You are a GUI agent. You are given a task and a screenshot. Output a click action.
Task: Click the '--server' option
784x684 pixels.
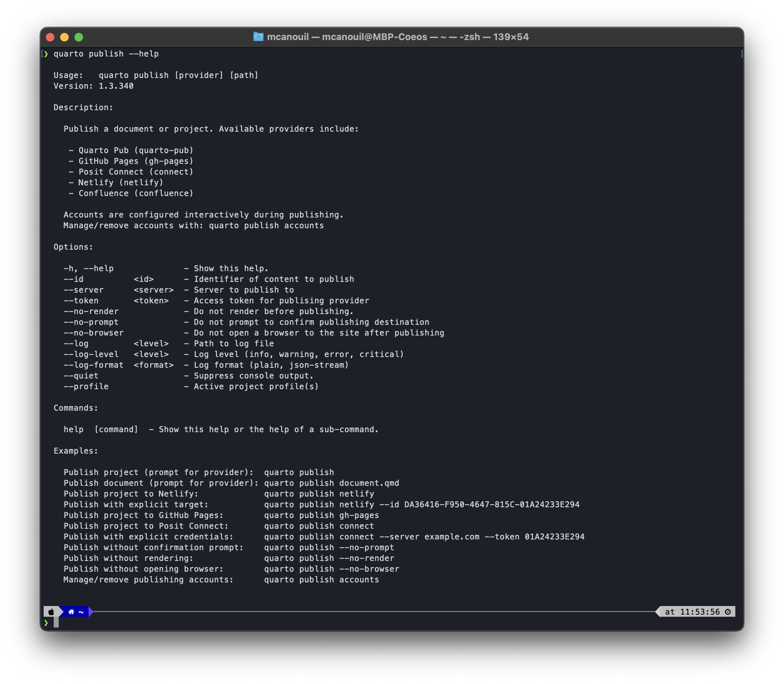click(x=83, y=290)
